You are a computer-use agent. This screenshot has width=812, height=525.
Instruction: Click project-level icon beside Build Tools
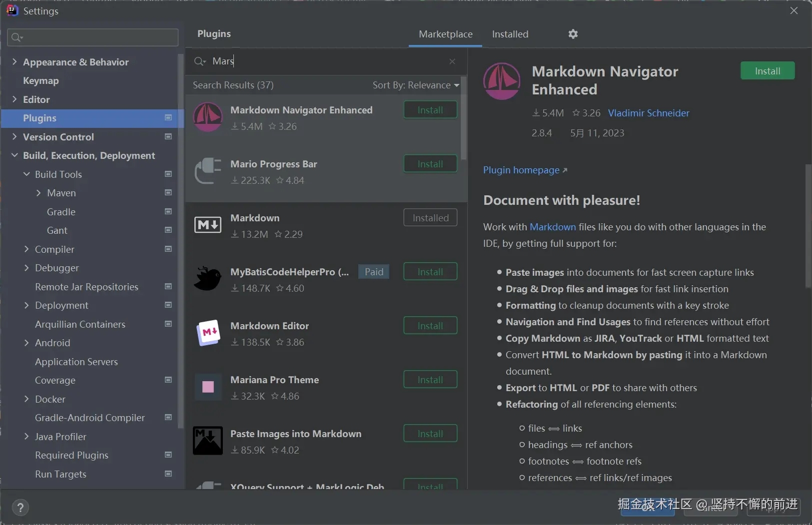[x=168, y=174]
